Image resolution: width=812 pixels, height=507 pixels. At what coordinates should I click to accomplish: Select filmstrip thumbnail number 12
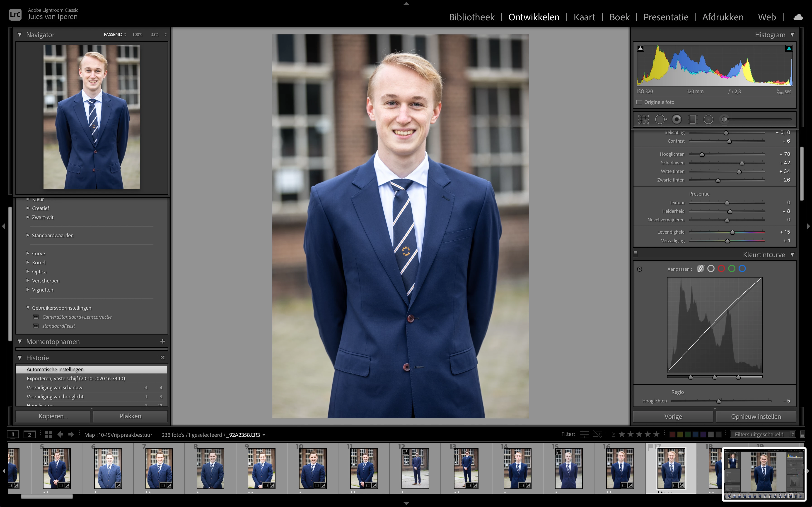coord(415,468)
